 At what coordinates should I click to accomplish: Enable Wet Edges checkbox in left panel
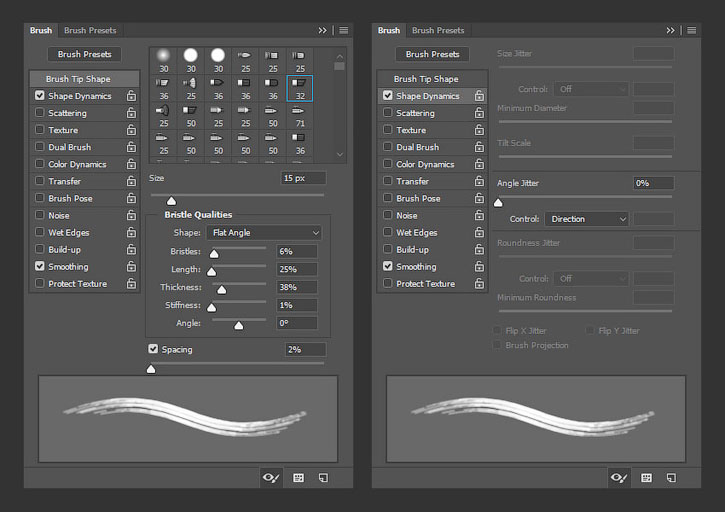click(x=40, y=232)
